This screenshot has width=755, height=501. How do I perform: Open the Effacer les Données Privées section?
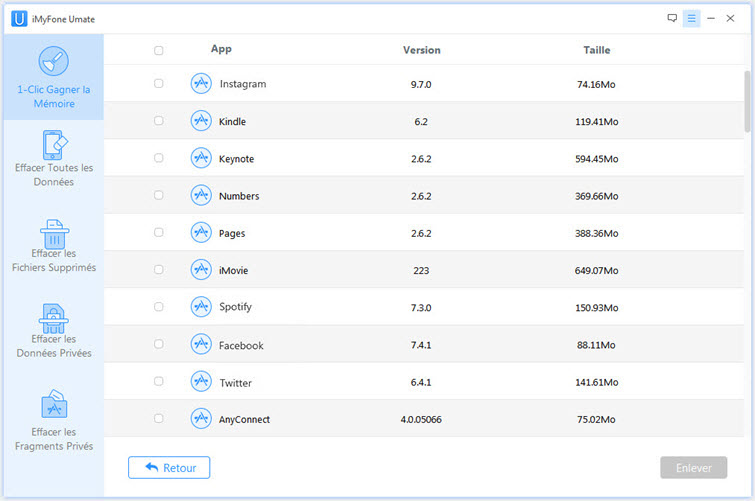tap(53, 331)
